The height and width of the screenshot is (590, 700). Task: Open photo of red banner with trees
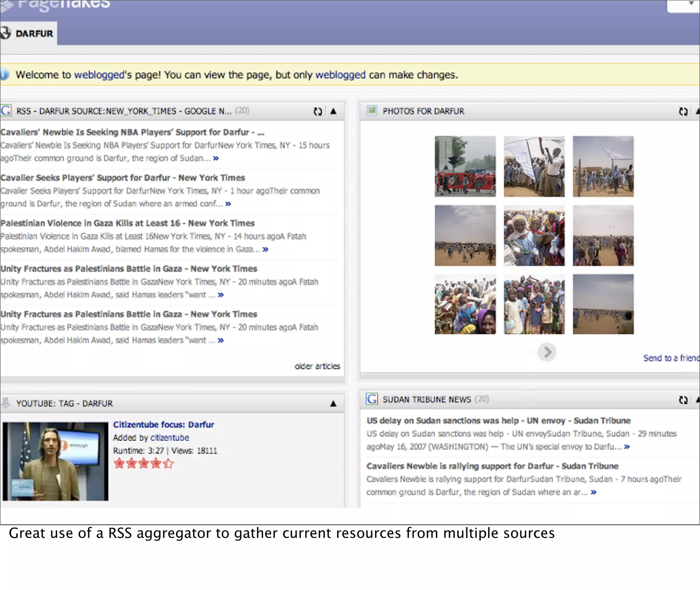465,166
